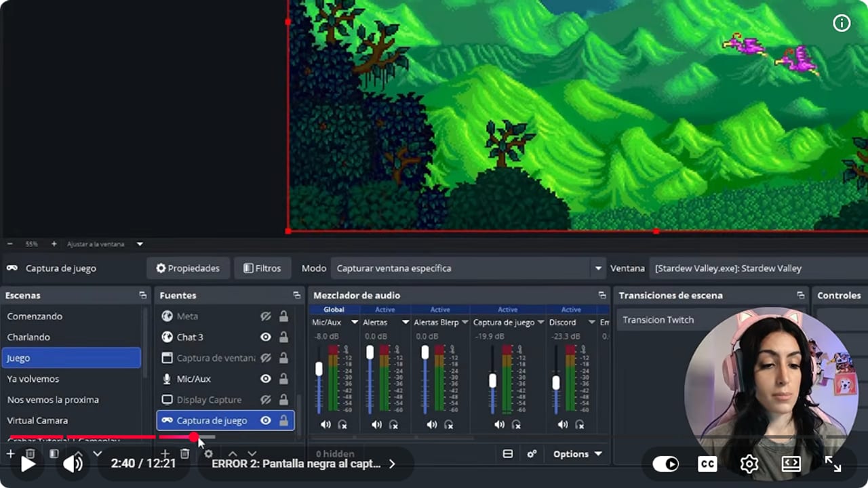Open YouTube settings gear icon

click(749, 464)
